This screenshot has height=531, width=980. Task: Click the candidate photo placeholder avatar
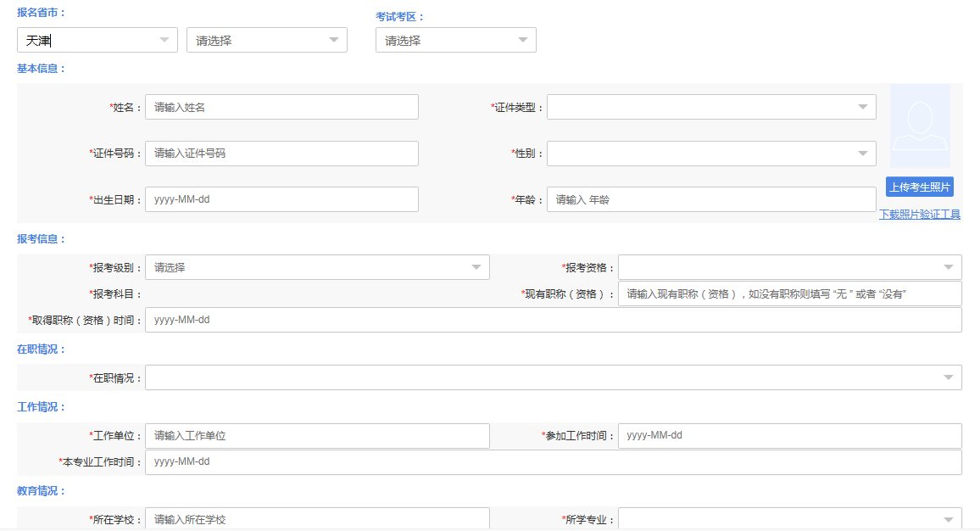[920, 126]
